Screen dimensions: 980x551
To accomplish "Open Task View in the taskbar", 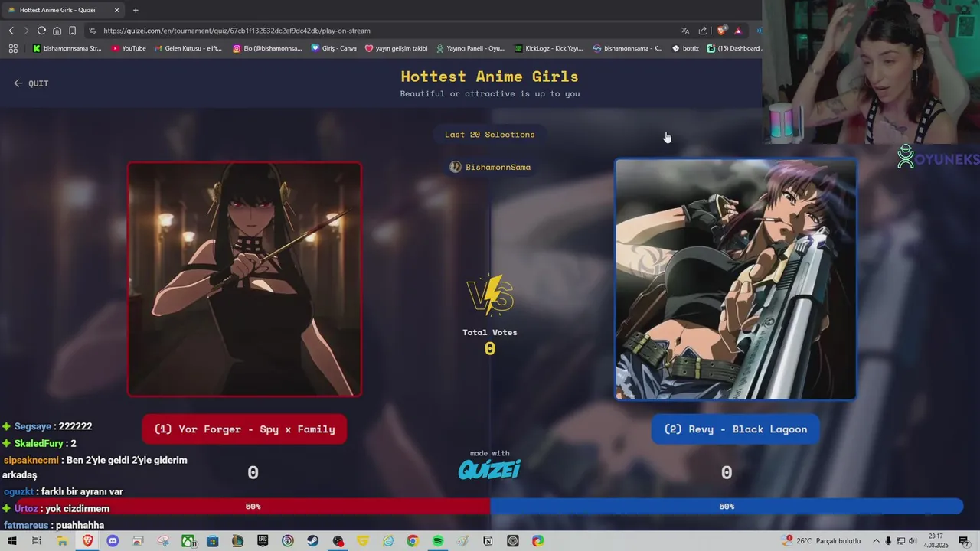I will click(x=36, y=541).
